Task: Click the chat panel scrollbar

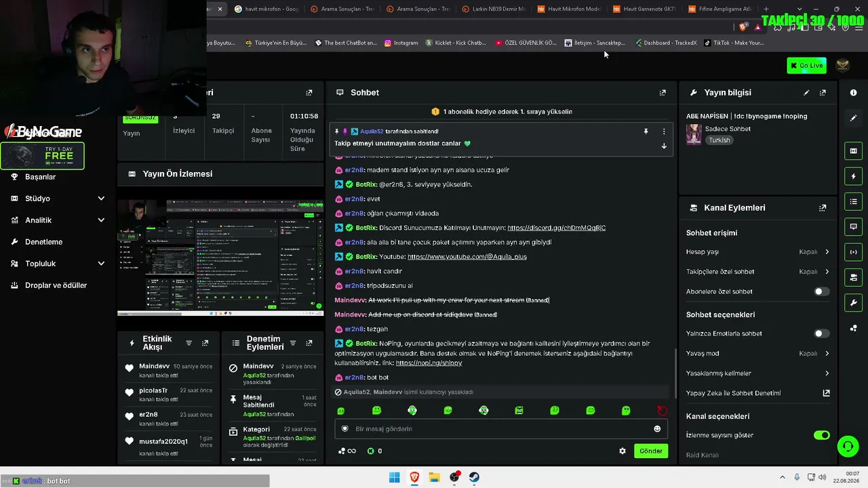Action: [x=675, y=373]
